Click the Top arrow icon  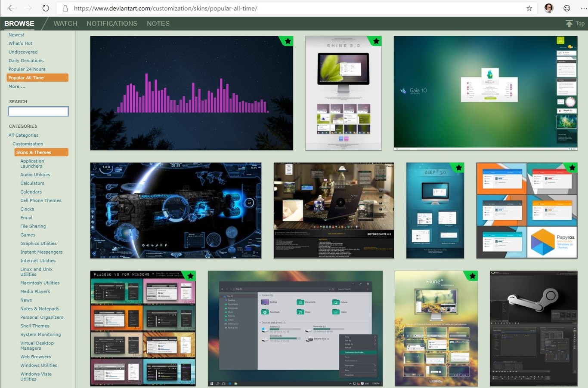pos(569,24)
